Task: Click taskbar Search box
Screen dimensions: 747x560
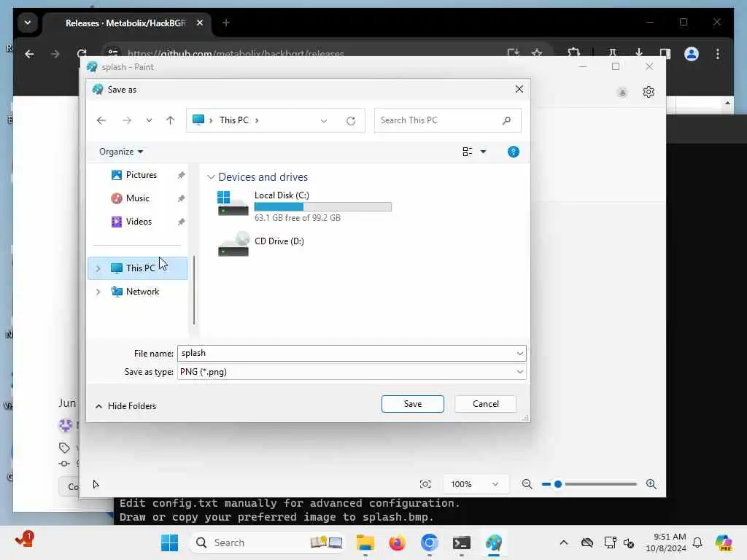Action: click(267, 542)
